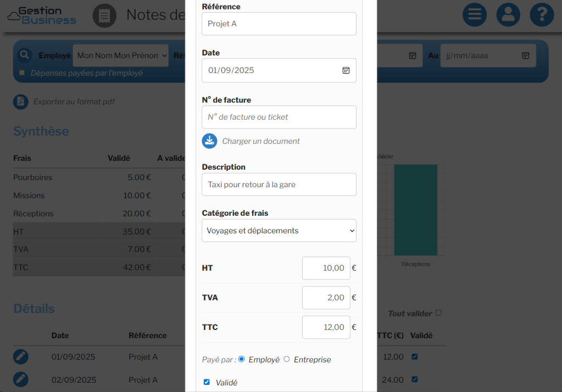Image resolution: width=562 pixels, height=392 pixels.
Task: Click edit pencil for the 01/09/2025 row
Action: click(21, 357)
